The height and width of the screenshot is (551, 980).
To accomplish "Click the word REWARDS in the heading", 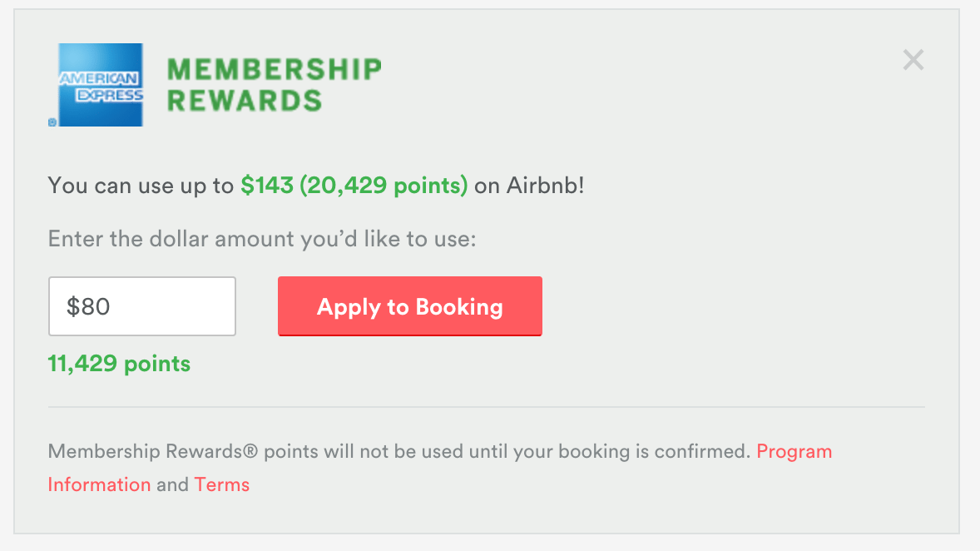I will coord(245,101).
